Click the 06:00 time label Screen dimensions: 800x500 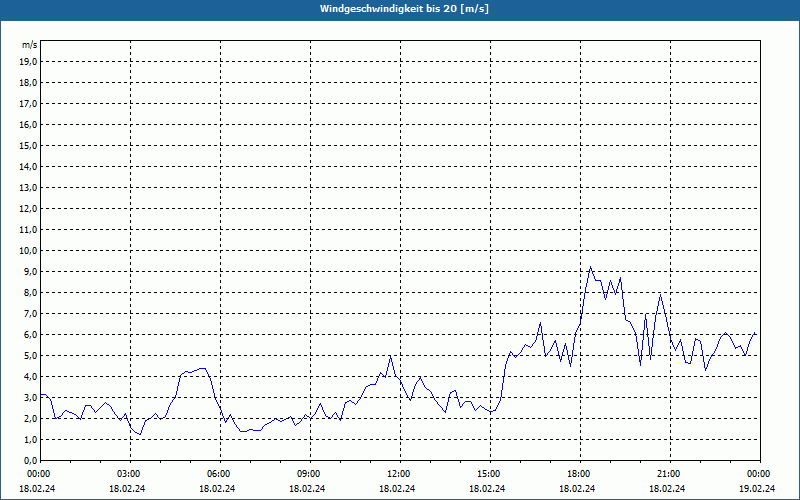pos(218,474)
